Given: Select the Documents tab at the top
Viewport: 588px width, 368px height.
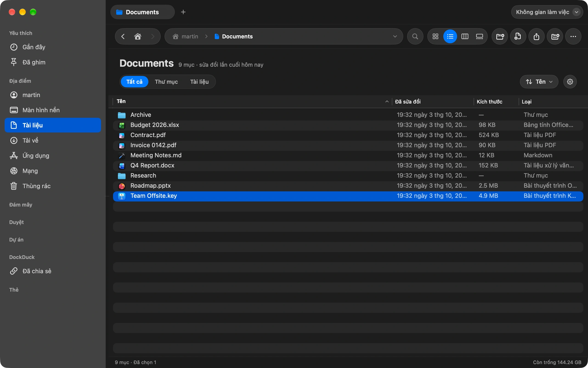Looking at the screenshot, I should coord(143,12).
